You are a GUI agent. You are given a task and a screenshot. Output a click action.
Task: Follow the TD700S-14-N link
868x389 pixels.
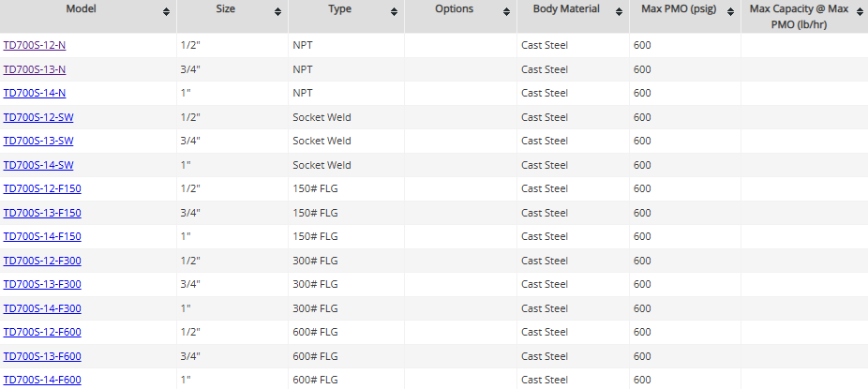coord(35,93)
